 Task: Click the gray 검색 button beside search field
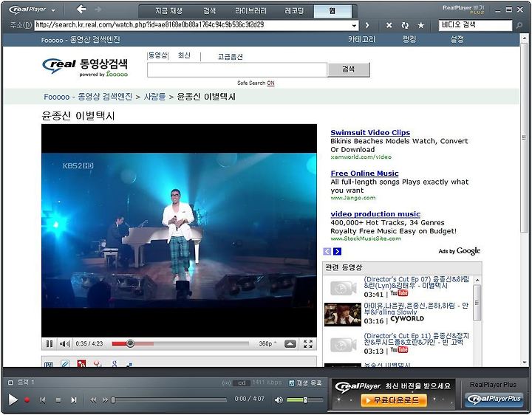(349, 70)
